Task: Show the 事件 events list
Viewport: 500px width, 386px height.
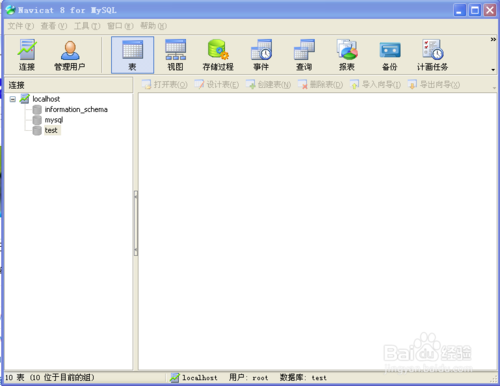Action: pyautogui.click(x=261, y=55)
